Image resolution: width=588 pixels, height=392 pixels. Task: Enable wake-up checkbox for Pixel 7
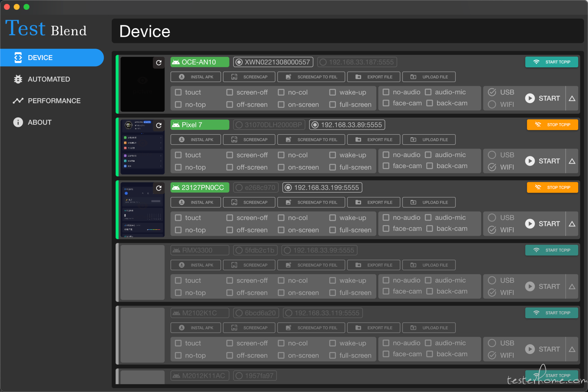333,155
